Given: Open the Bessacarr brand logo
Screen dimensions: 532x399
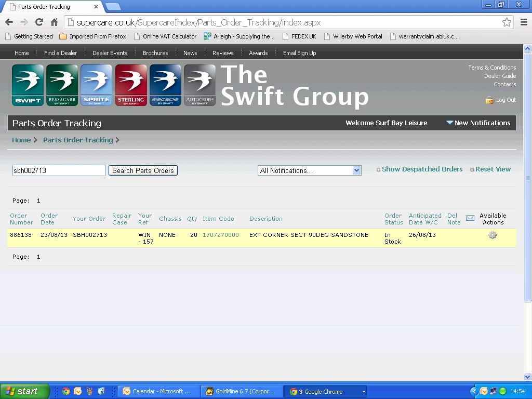Looking at the screenshot, I should (x=62, y=85).
